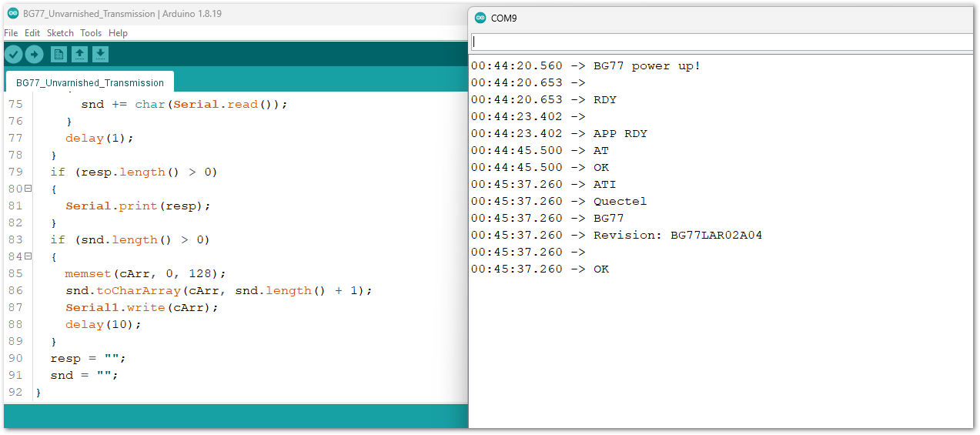Open the Tools menu
Viewport: 980px width, 435px height.
coord(91,33)
